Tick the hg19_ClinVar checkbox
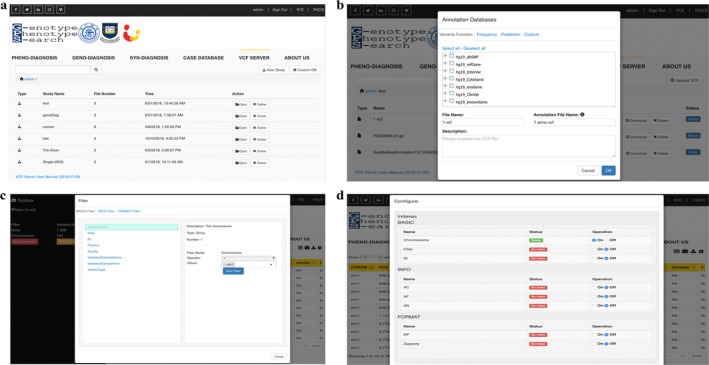This screenshot has height=365, width=709. click(452, 94)
